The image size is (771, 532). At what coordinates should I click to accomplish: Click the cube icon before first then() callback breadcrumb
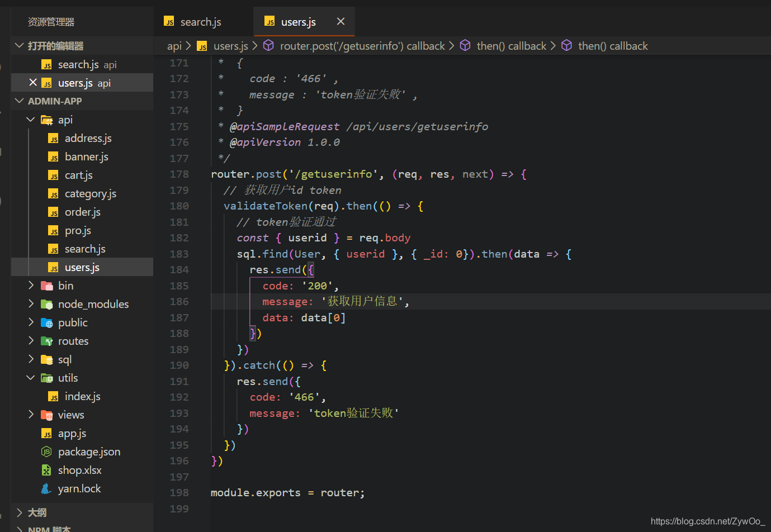(x=465, y=45)
